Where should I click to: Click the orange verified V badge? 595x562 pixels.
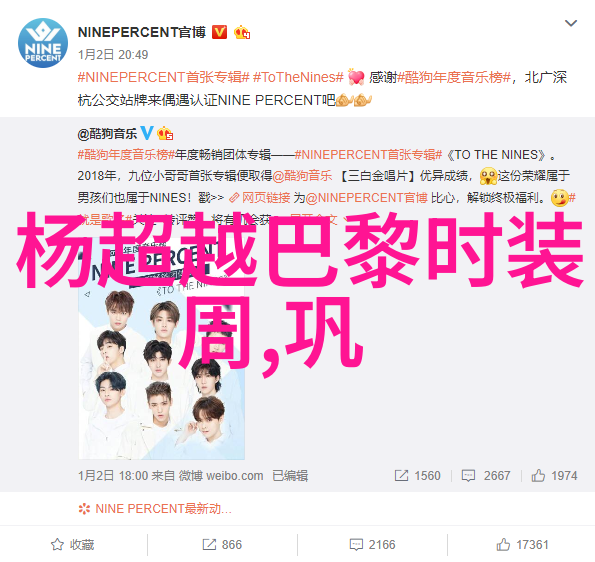coord(219,32)
